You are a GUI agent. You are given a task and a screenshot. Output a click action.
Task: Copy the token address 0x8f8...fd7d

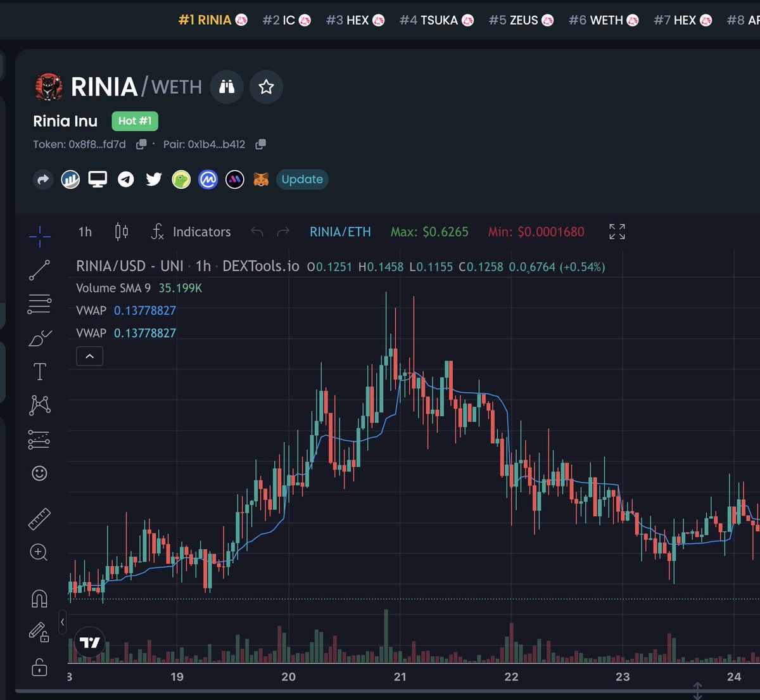pyautogui.click(x=141, y=144)
